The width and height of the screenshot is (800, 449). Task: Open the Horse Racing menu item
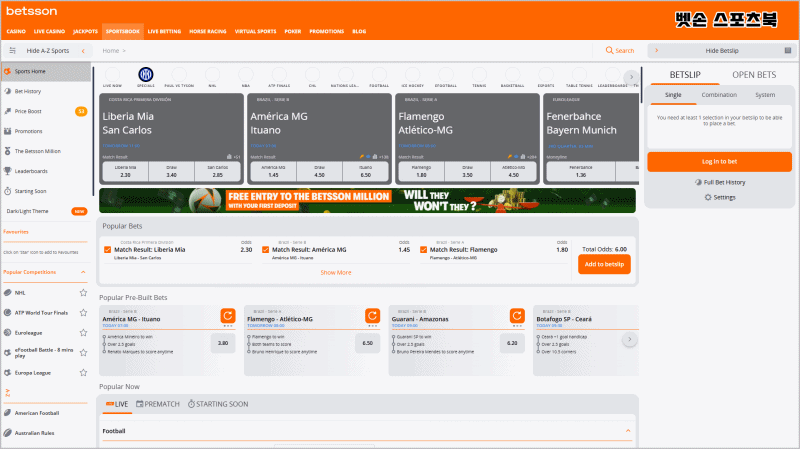208,31
